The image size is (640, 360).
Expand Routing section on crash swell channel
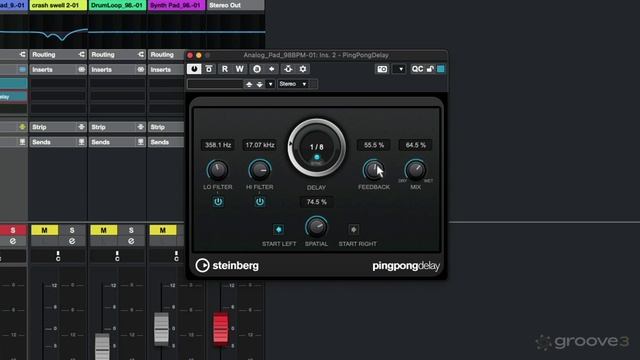pyautogui.click(x=58, y=54)
